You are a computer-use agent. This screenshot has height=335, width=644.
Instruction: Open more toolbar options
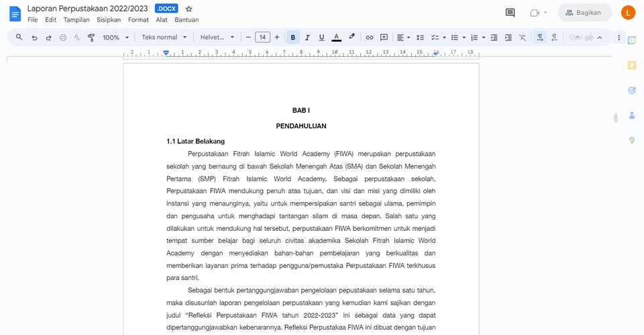(619, 38)
